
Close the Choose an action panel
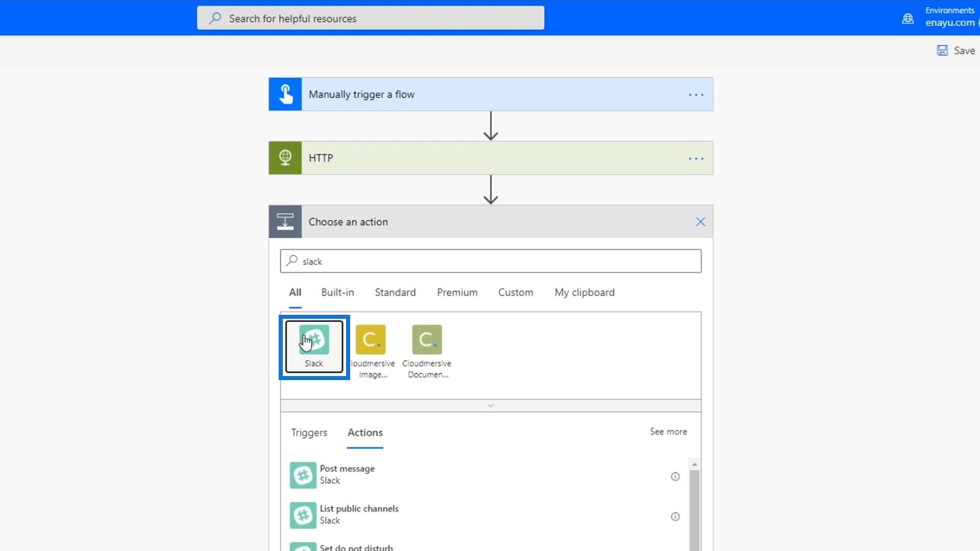click(x=700, y=222)
